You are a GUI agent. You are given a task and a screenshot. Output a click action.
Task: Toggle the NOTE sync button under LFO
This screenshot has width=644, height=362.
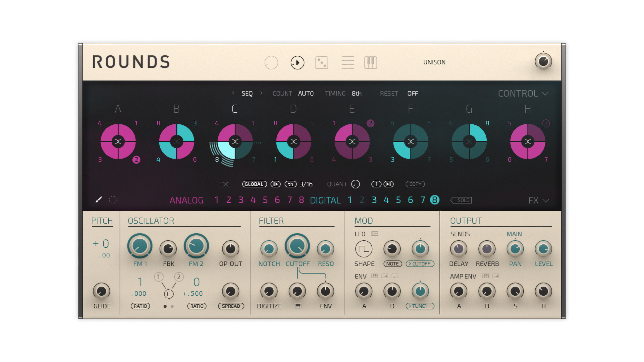392,264
